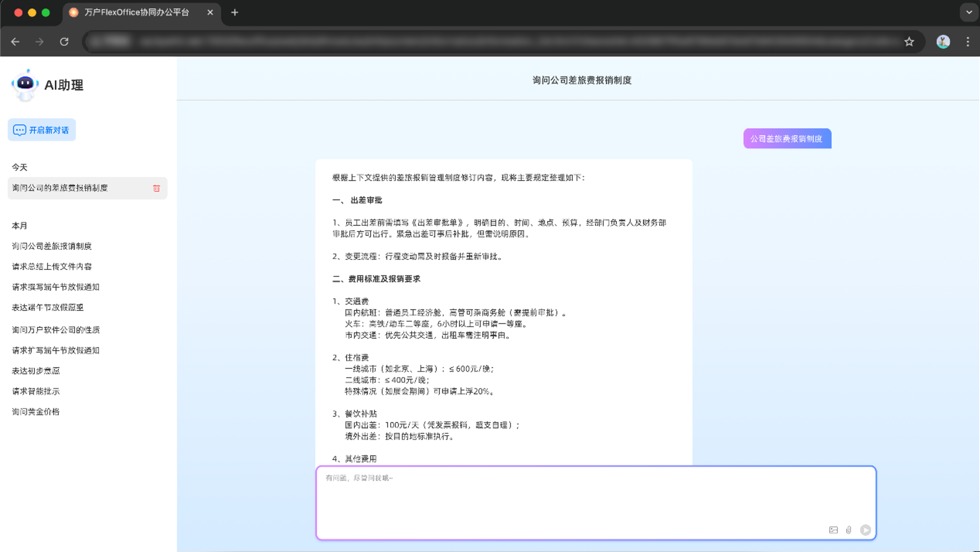
Task: Open conversation 请求智能批示
Action: [x=36, y=391]
